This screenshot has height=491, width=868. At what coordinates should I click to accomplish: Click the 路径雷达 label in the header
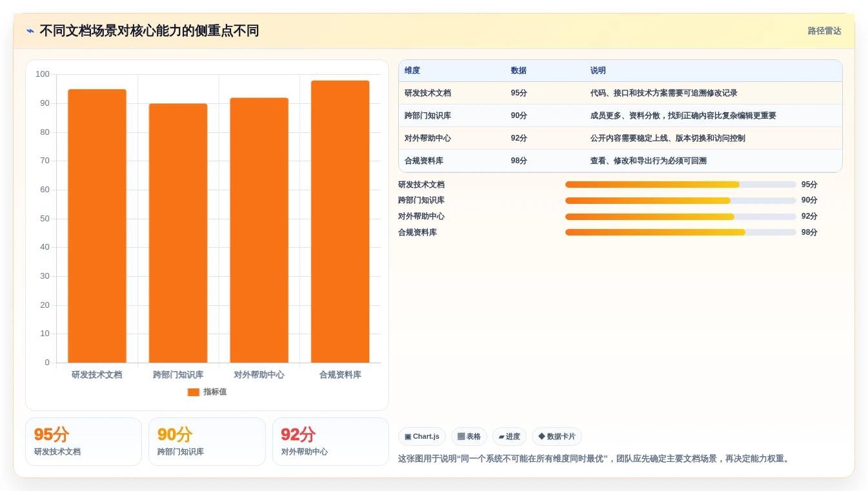tap(824, 31)
